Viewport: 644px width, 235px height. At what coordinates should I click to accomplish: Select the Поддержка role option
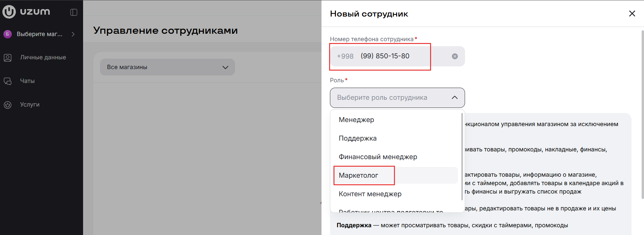(395, 138)
